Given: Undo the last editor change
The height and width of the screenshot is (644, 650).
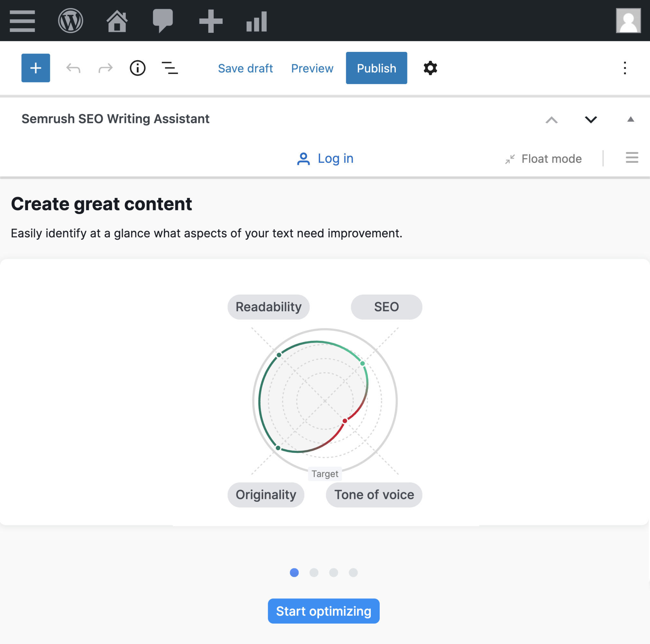Looking at the screenshot, I should (73, 68).
